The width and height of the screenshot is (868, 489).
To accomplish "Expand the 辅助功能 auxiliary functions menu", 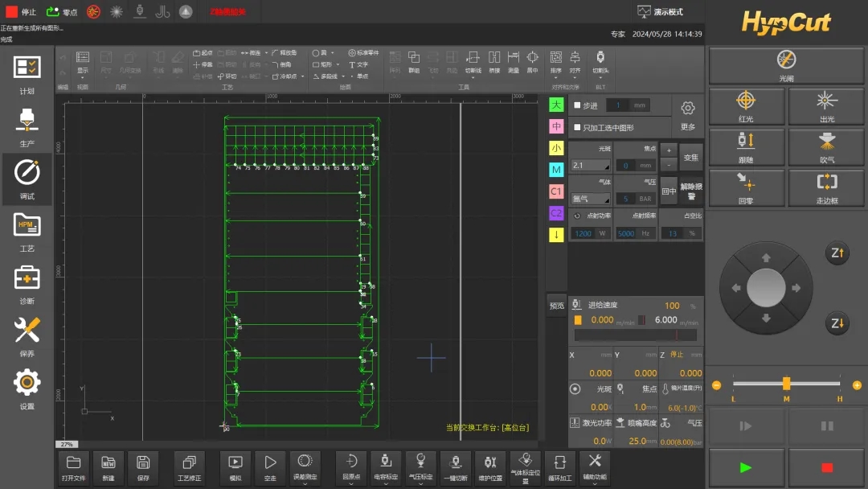I will coord(594,466).
